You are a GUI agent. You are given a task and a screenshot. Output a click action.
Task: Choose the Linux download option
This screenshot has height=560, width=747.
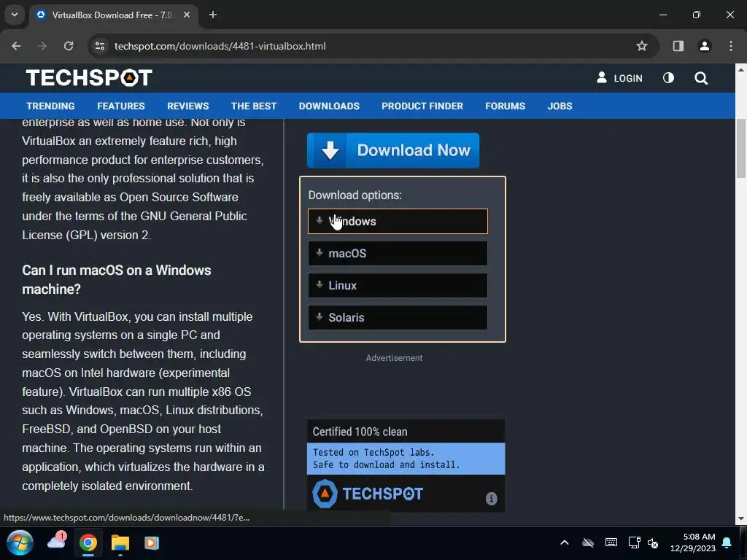click(398, 285)
